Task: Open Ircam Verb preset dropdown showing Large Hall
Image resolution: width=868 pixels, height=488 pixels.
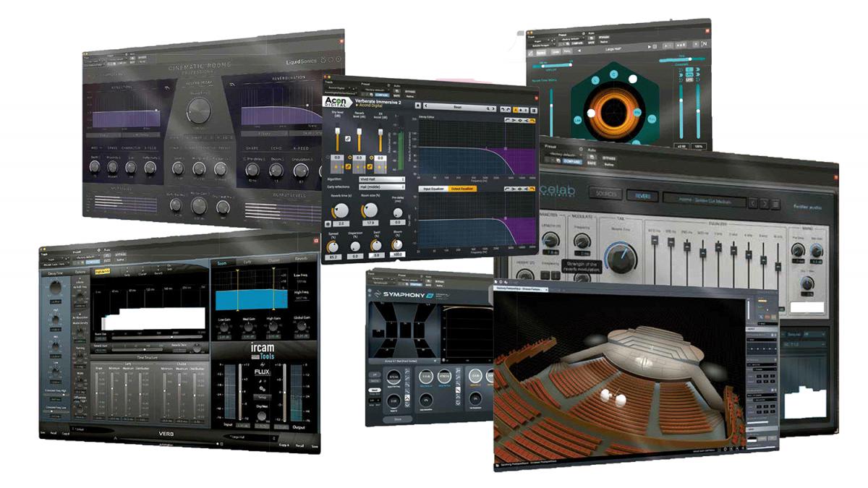Action: (x=250, y=437)
